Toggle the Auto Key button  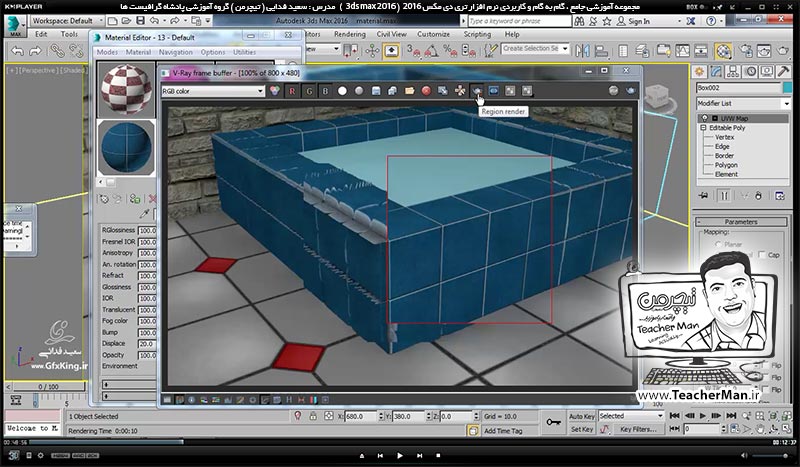[582, 416]
